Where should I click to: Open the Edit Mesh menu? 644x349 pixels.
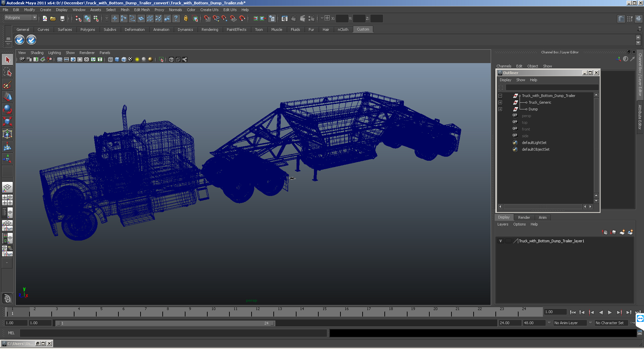[x=142, y=10]
